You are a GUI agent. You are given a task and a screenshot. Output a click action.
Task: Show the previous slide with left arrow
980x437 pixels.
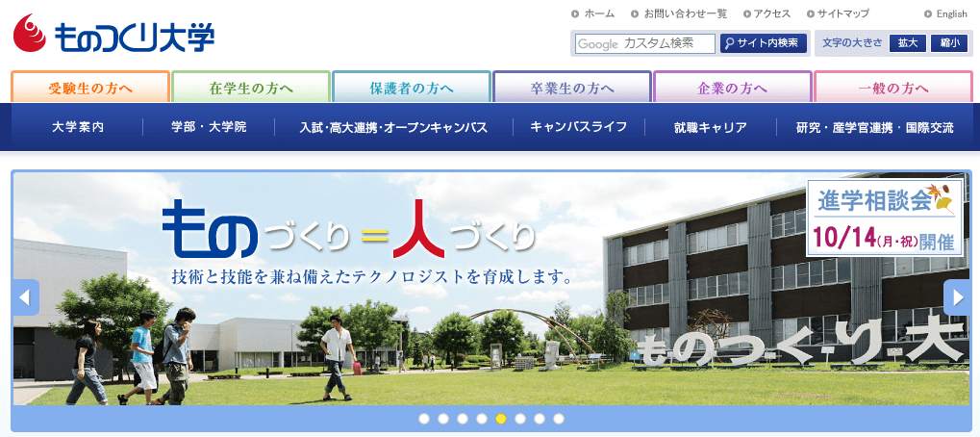26,297
